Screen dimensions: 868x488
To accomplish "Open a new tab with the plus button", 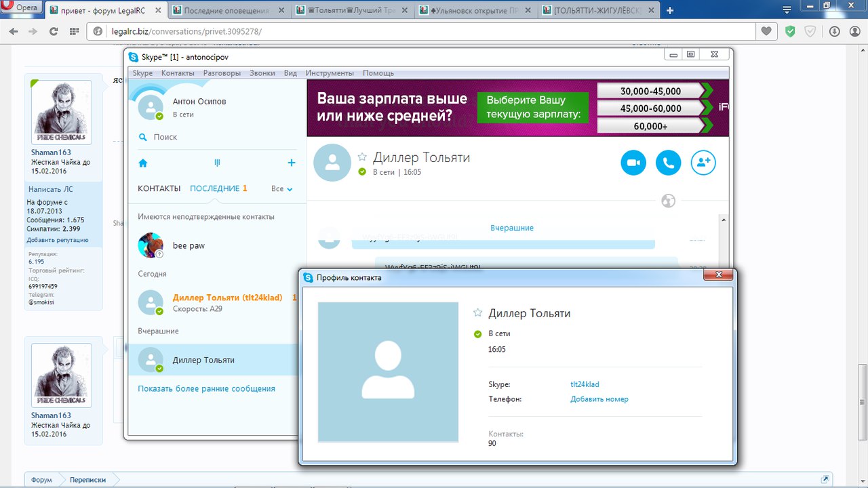I will (x=670, y=10).
